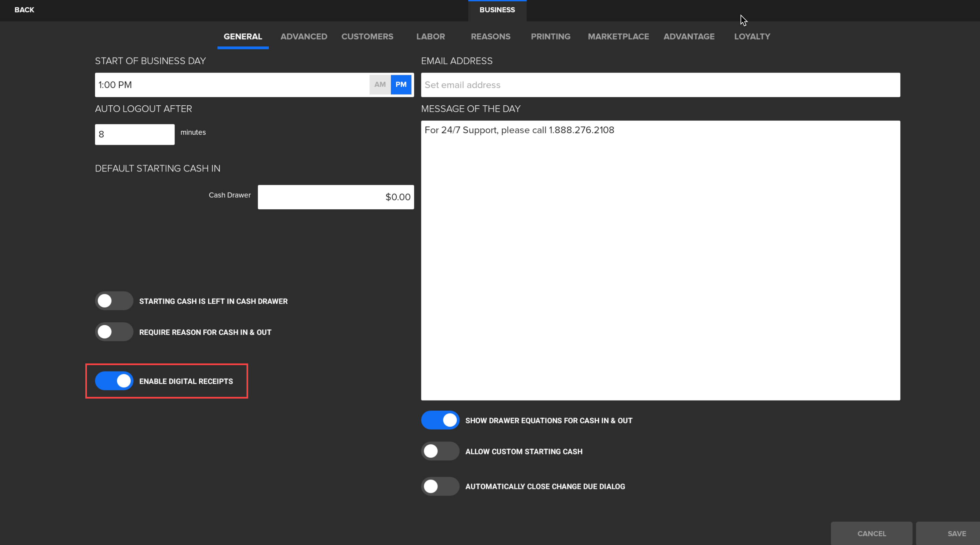Click the Cash Drawer amount field
Image resolution: width=980 pixels, height=545 pixels.
coord(335,197)
